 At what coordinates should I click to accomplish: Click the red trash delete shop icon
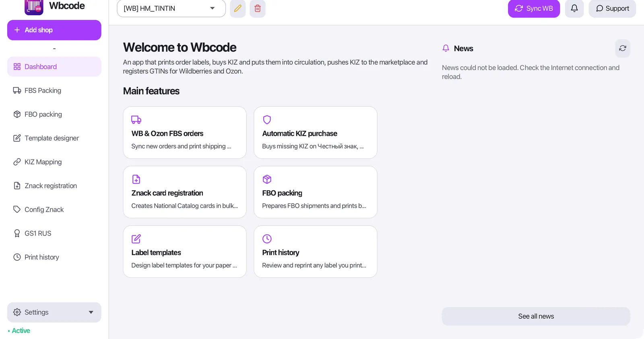tap(258, 8)
